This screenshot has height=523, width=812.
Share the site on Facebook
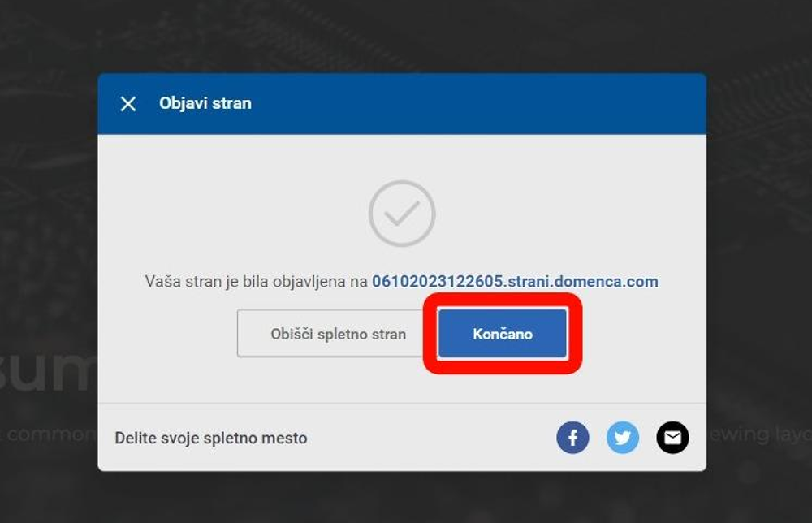[572, 438]
